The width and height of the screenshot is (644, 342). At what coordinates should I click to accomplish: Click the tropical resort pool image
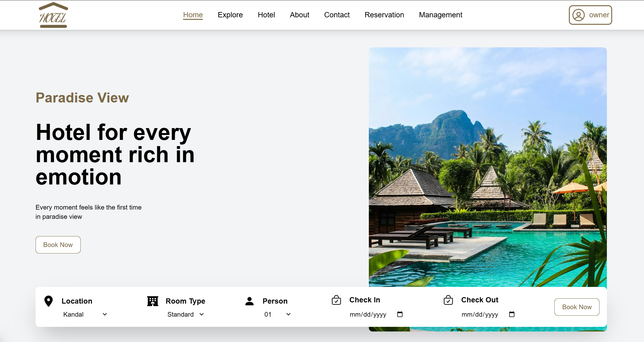[x=488, y=167]
